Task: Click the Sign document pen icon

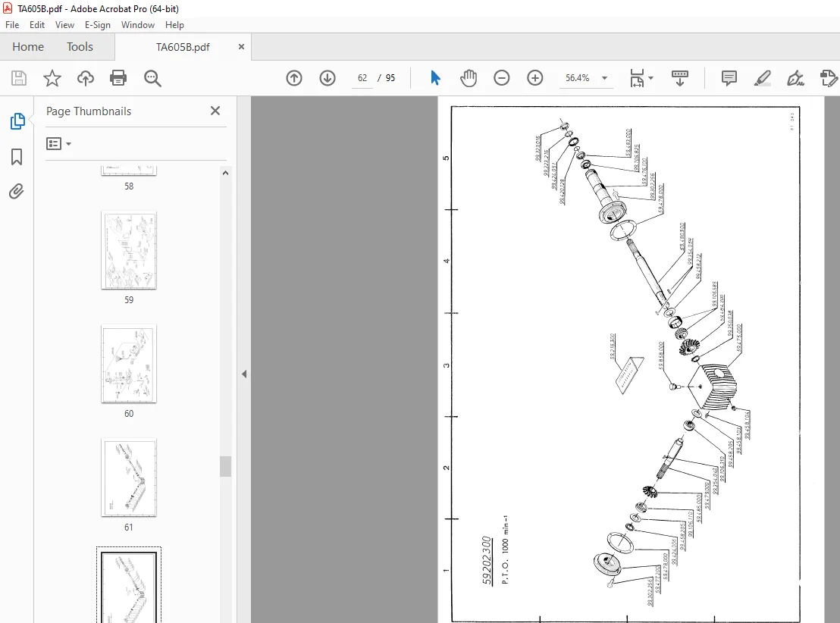Action: click(x=795, y=78)
